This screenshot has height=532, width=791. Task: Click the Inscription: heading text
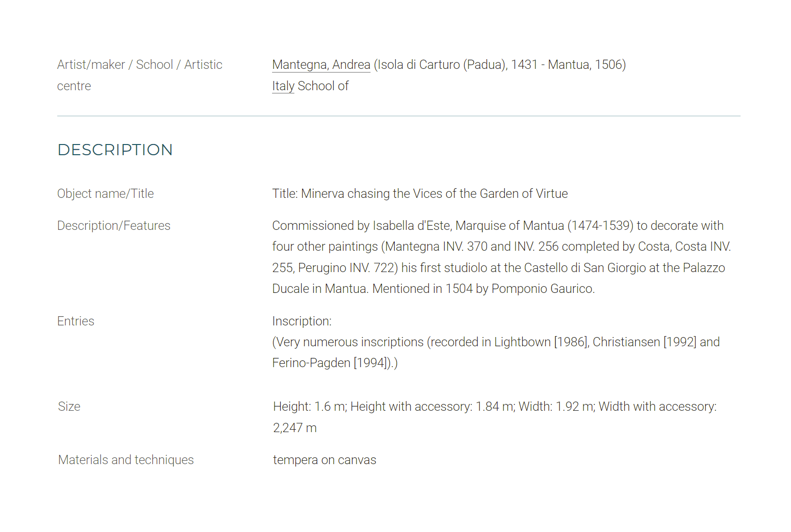[x=302, y=321]
